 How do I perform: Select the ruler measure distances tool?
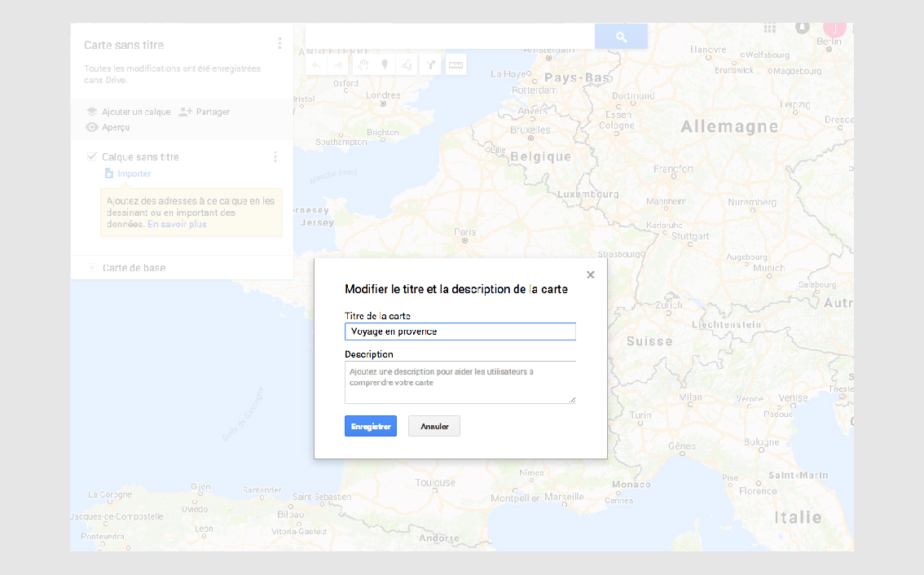pyautogui.click(x=455, y=65)
